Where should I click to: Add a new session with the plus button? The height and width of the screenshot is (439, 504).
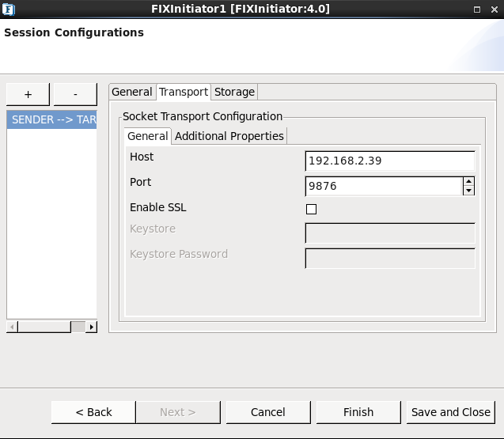[x=28, y=94]
